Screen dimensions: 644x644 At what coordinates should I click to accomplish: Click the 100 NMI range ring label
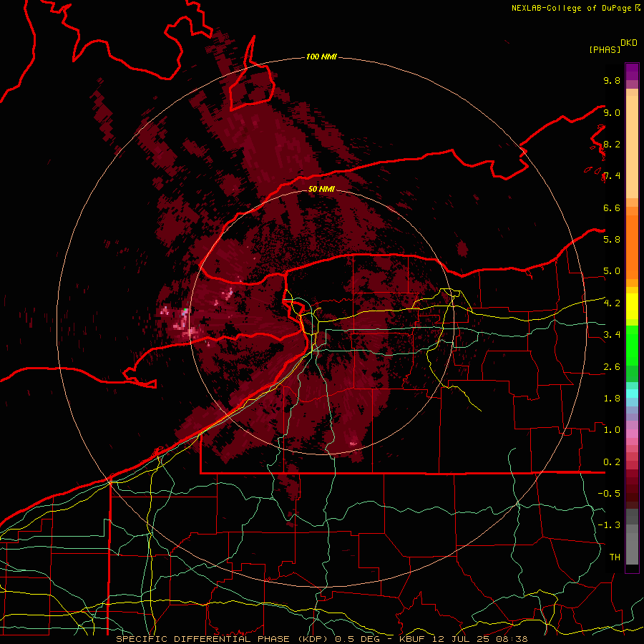pos(321,57)
